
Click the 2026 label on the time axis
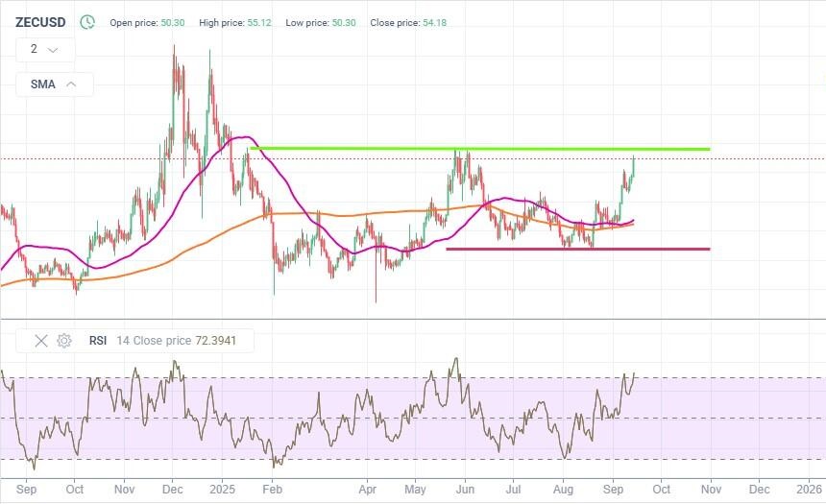[x=809, y=488]
